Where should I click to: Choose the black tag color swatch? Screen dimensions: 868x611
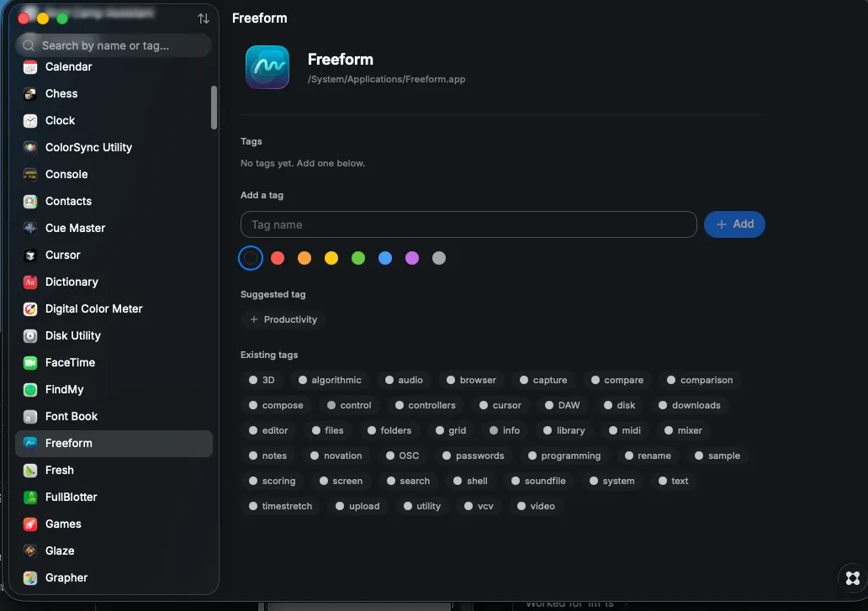click(251, 258)
